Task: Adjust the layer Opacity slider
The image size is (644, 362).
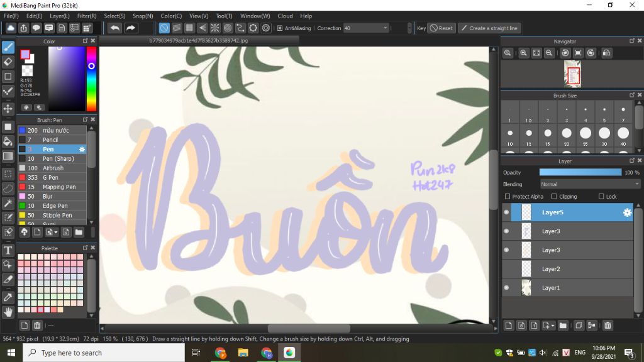Action: (580, 172)
